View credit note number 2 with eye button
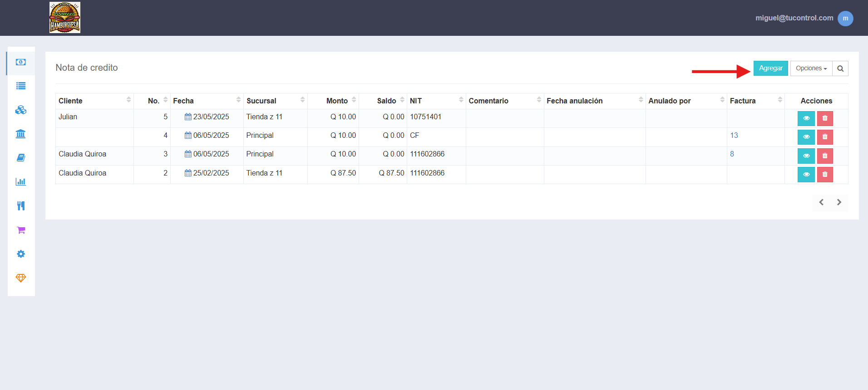868x390 pixels. 806,175
